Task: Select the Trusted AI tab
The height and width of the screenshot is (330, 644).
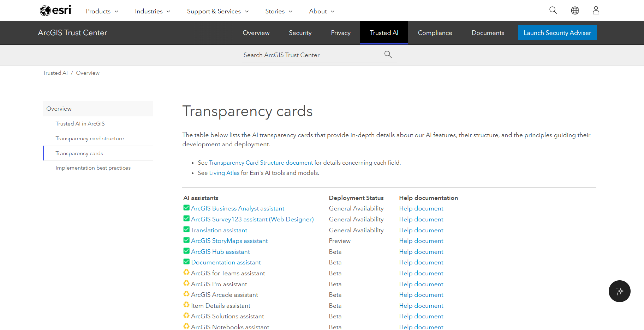Action: click(x=384, y=33)
